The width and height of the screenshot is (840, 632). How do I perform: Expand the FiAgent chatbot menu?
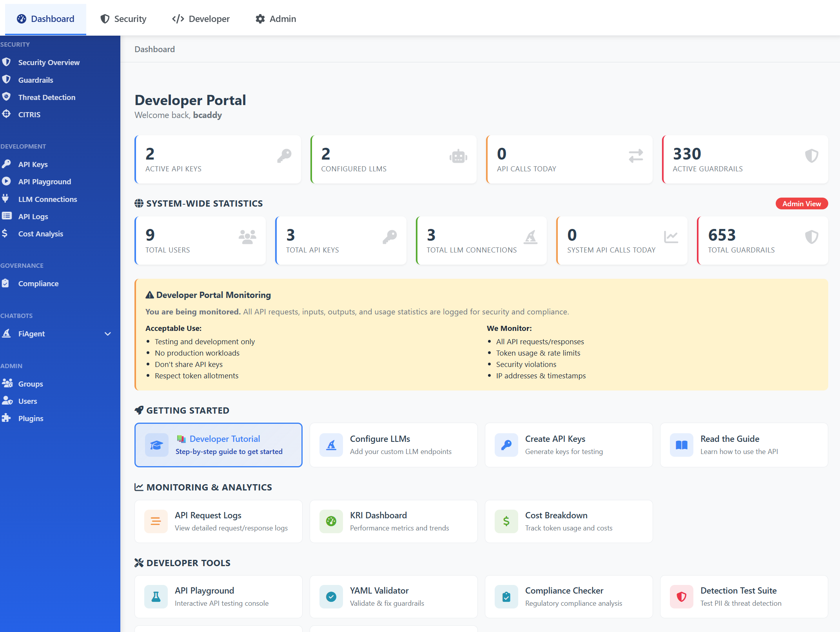[x=107, y=334]
